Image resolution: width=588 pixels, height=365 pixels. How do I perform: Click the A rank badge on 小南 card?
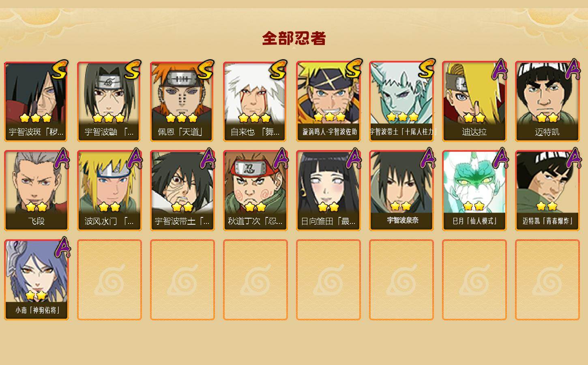(x=62, y=247)
